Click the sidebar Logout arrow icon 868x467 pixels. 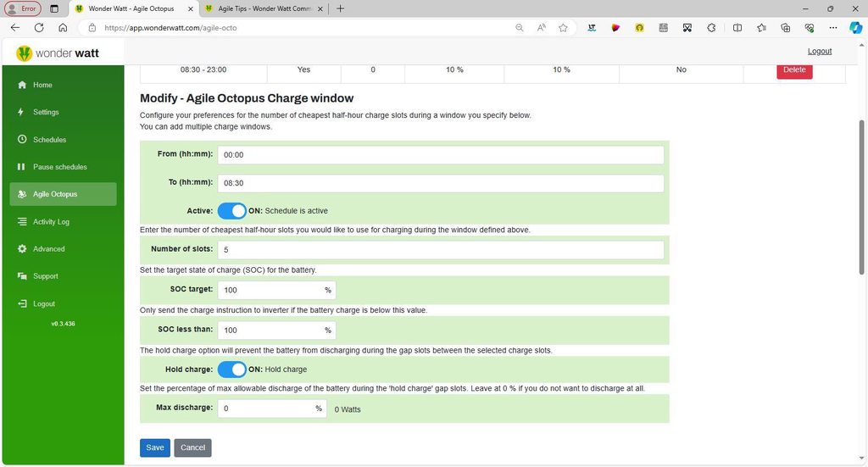pos(21,303)
